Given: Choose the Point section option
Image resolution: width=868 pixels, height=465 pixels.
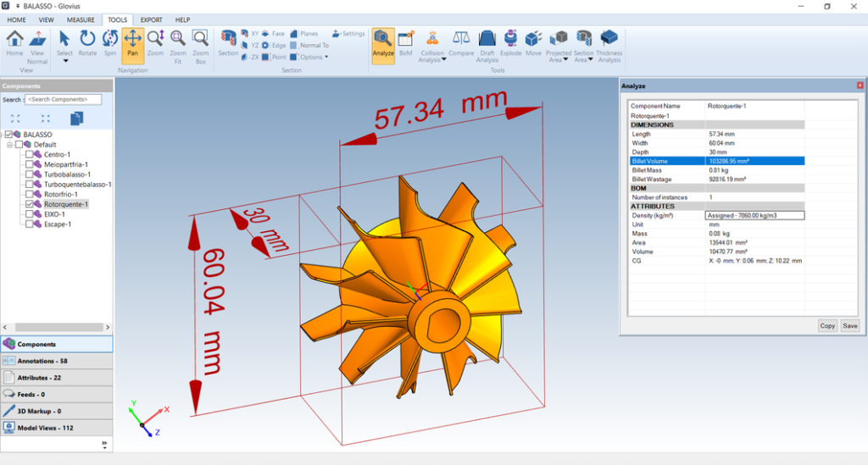Looking at the screenshot, I should [274, 57].
